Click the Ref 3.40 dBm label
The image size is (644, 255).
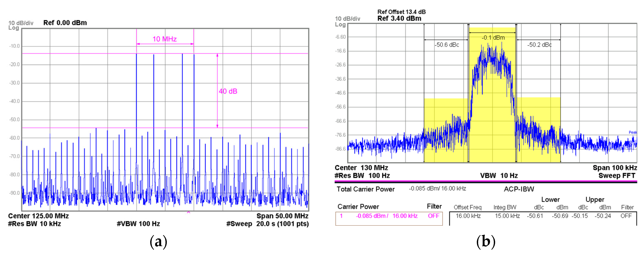[x=399, y=18]
